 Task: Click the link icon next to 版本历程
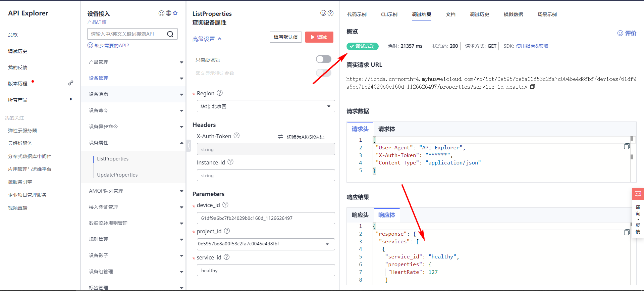pos(71,83)
